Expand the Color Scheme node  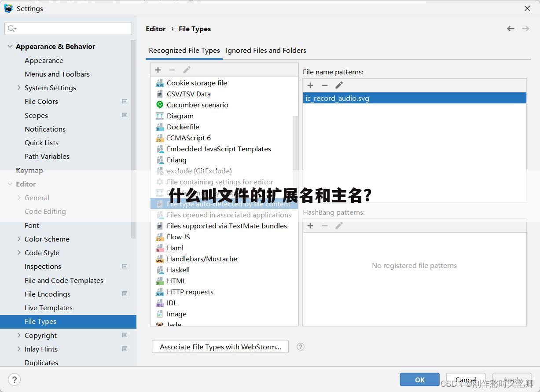pyautogui.click(x=19, y=239)
